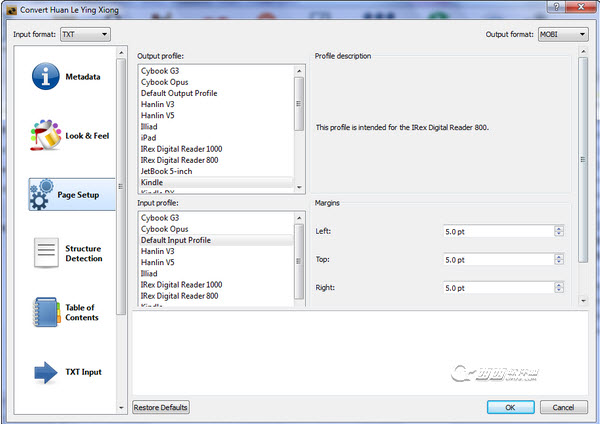Confirm conversion with OK button
Viewport: 600px width, 424px height.
[510, 407]
